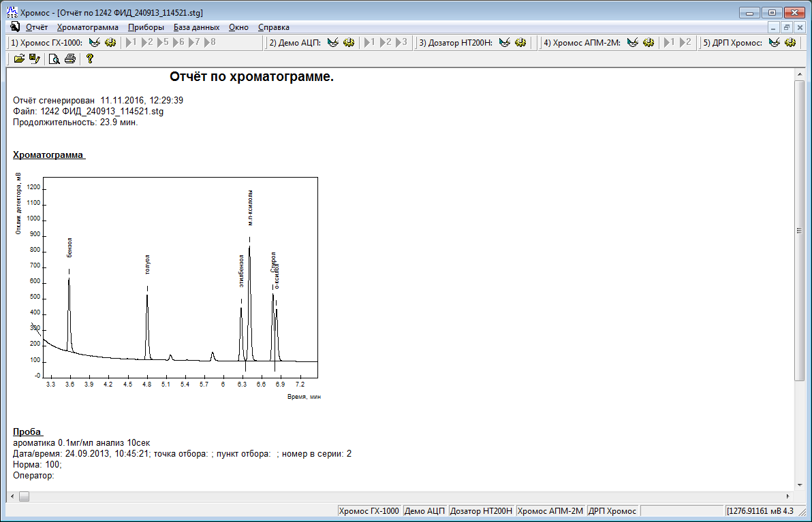Click Хромос АПМ-2М status bar panel

[x=550, y=511]
